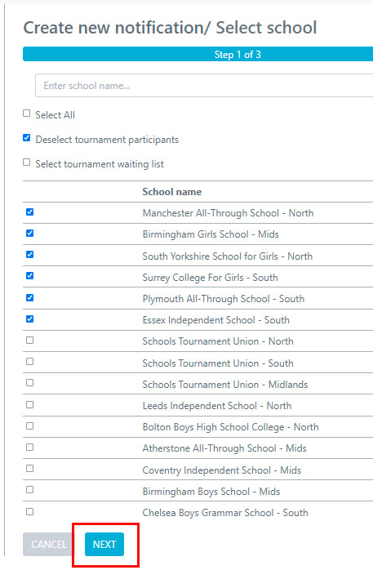Tick Coventry Independent School - Mids checkbox
Viewport: 373px width, 588px height.
30,469
